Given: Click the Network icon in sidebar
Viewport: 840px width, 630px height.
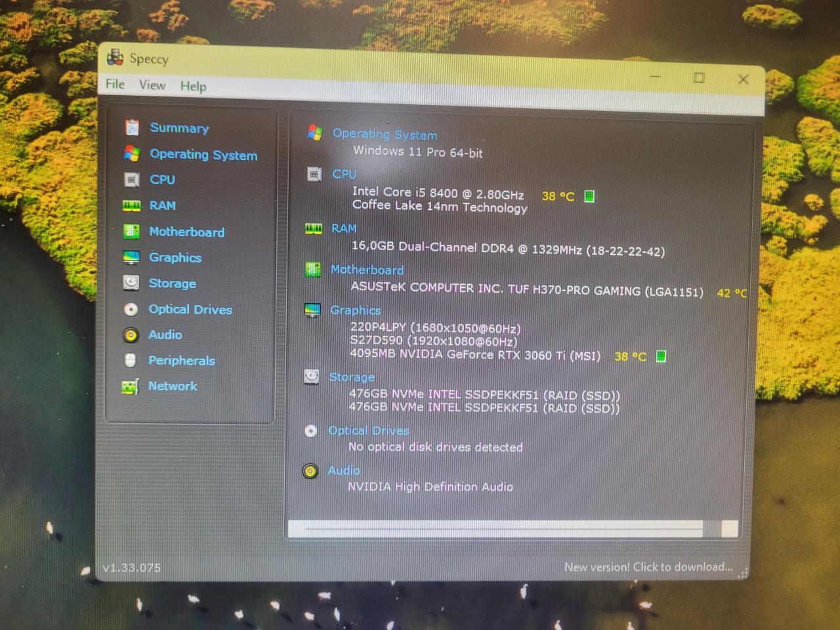Looking at the screenshot, I should 130,387.
